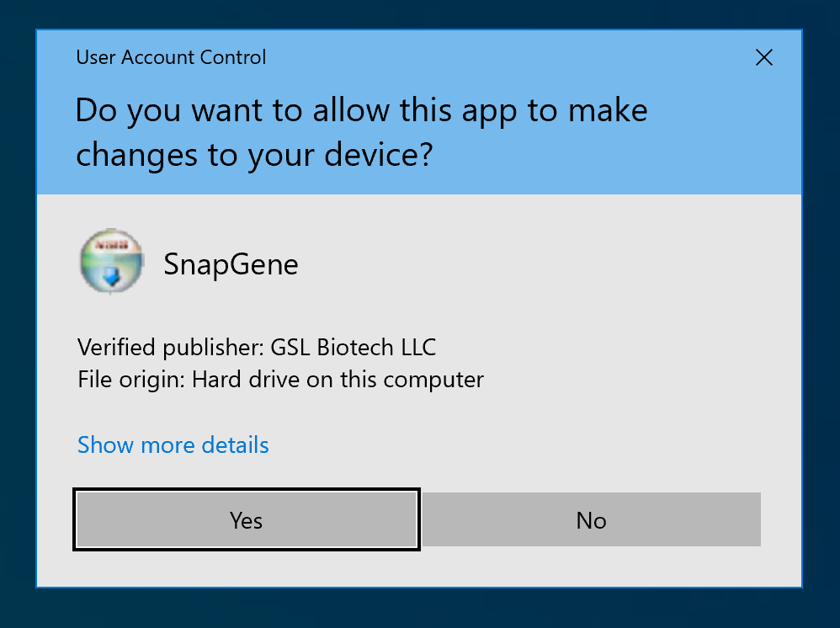
Task: Click the 'changes to your device?' heading line
Action: point(254,154)
